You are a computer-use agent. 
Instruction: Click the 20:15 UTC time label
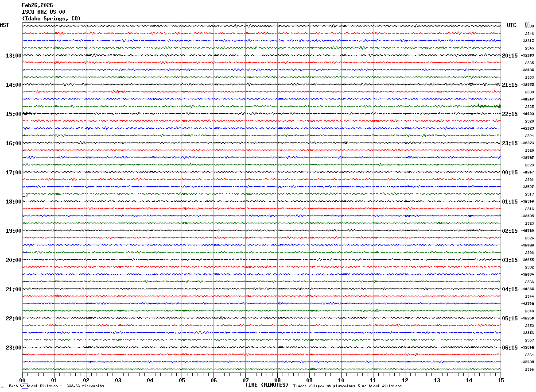coord(510,56)
